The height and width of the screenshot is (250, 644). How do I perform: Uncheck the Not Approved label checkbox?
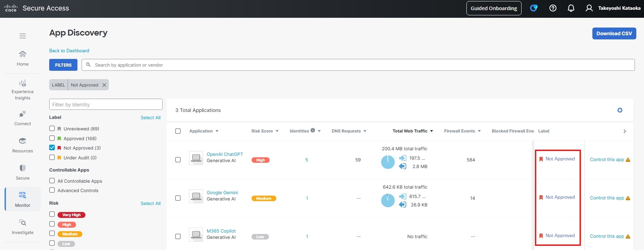(52, 147)
